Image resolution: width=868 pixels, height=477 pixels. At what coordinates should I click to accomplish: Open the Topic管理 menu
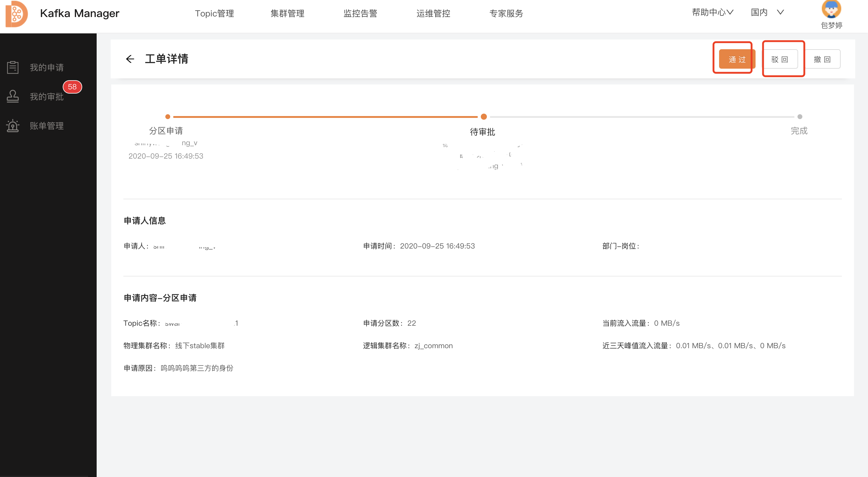coord(214,13)
